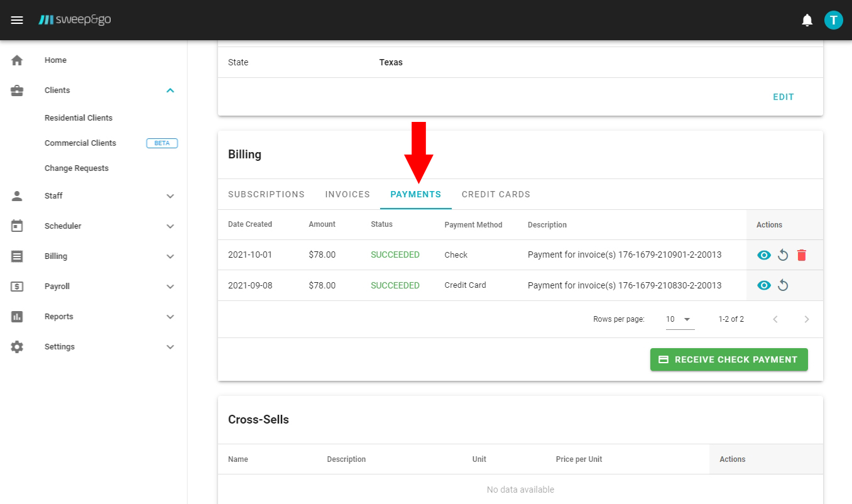Screen dimensions: 852x504
Task: Click the notifications bell icon
Action: (x=807, y=20)
